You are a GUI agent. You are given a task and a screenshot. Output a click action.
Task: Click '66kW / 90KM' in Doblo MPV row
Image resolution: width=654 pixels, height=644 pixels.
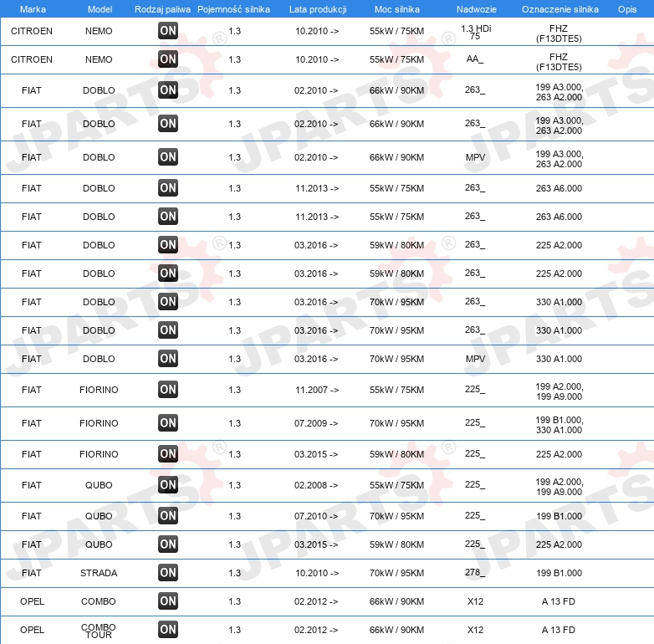[396, 157]
